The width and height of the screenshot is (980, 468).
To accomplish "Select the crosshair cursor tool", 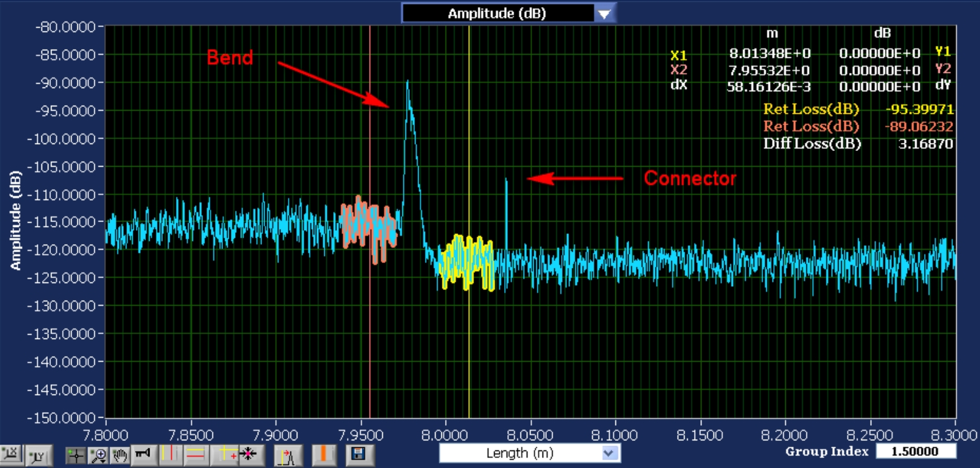I will (x=76, y=455).
